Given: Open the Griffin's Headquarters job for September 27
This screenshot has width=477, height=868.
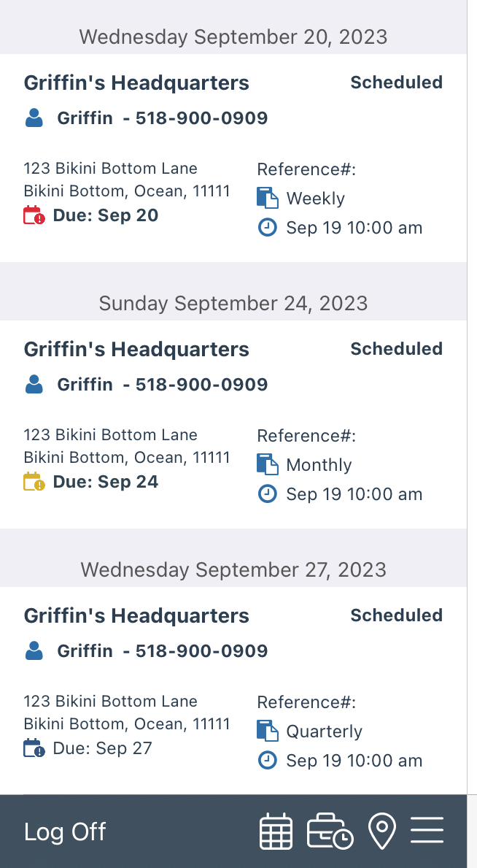Looking at the screenshot, I should pyautogui.click(x=136, y=616).
